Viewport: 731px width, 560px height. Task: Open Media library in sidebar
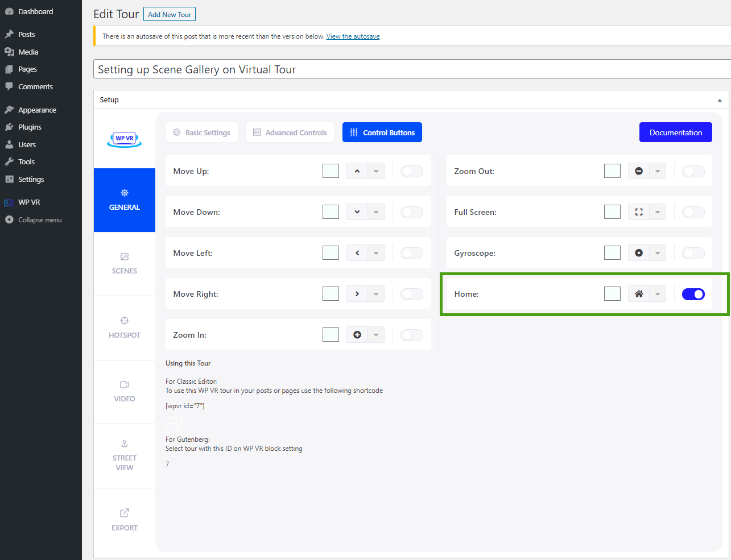coord(28,52)
